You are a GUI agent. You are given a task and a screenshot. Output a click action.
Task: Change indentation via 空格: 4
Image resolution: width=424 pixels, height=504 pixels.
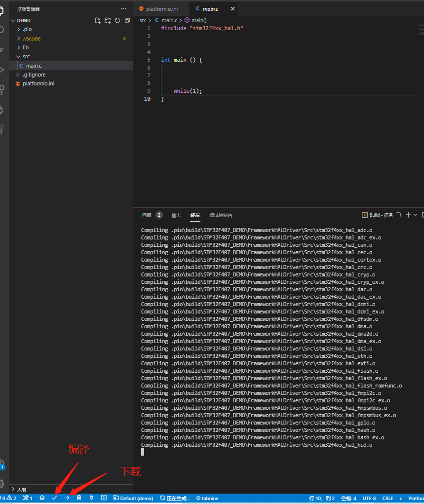point(348,498)
